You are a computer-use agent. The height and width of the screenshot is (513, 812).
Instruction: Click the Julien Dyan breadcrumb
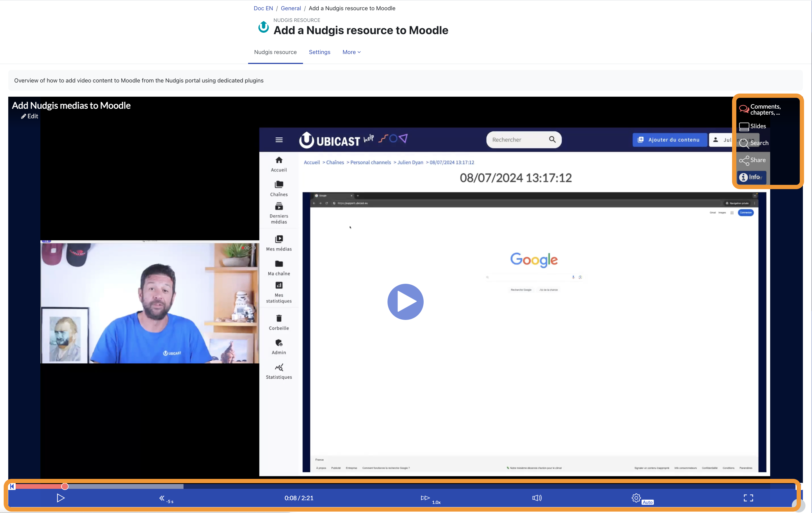tap(410, 162)
